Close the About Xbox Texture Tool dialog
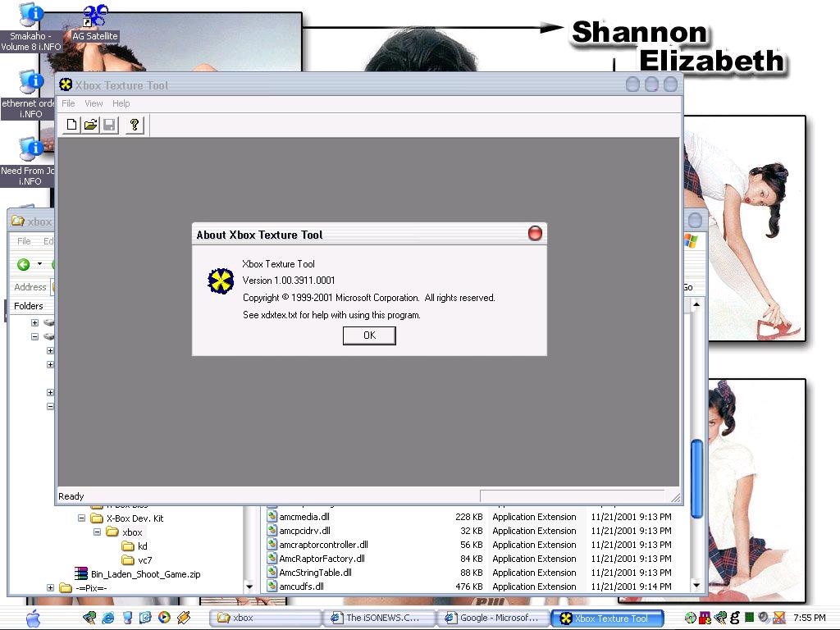Screen dimensions: 840x630 pyautogui.click(x=535, y=234)
